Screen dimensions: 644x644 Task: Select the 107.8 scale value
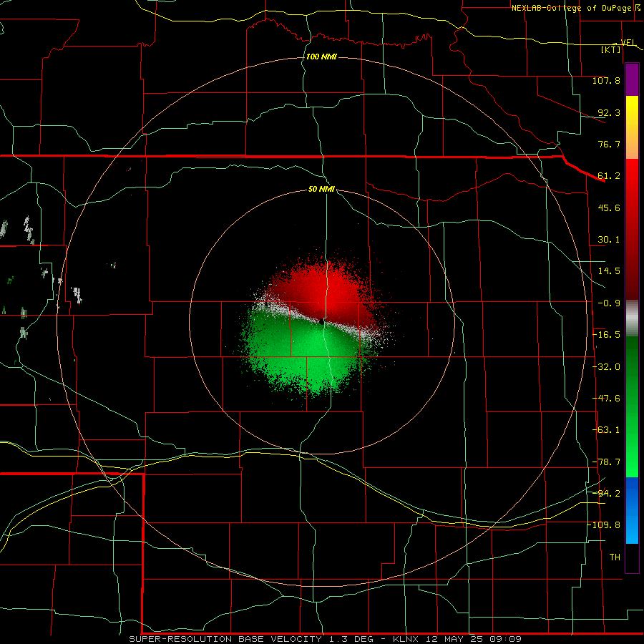pos(606,80)
